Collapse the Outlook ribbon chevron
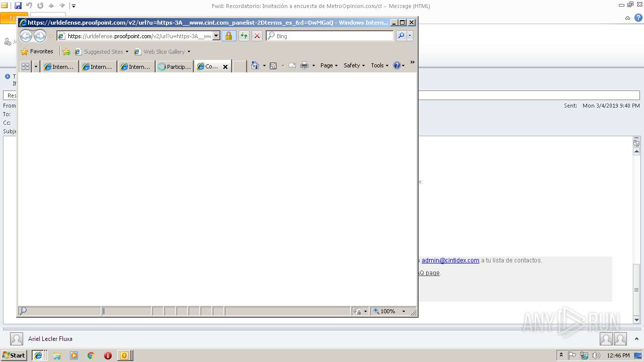Screen dimensions: 644x362 [628, 18]
